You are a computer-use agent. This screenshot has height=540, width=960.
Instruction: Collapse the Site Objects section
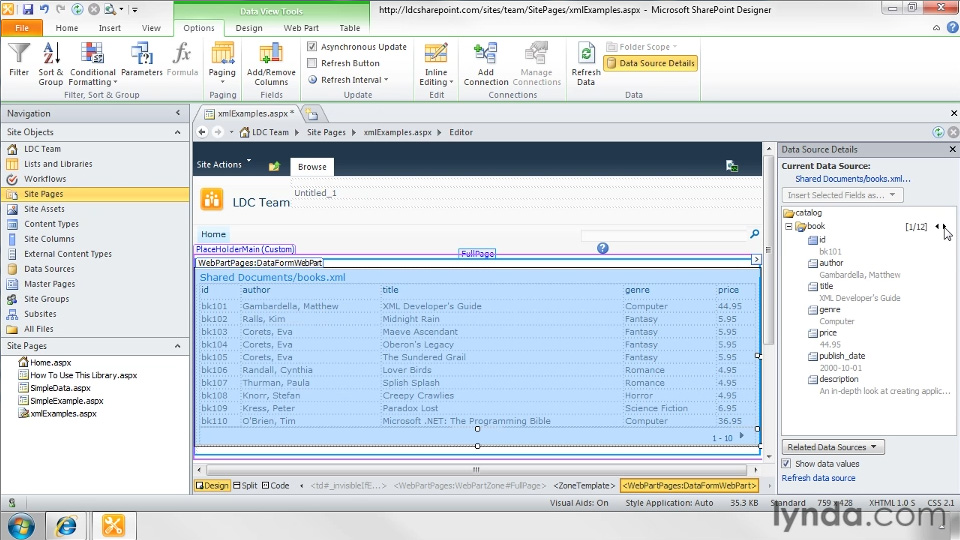pos(178,132)
